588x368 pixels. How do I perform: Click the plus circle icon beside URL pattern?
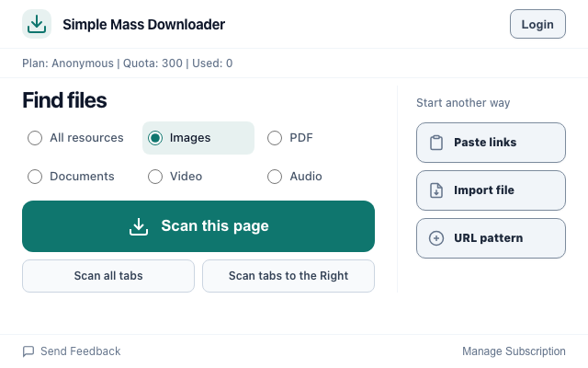point(436,238)
